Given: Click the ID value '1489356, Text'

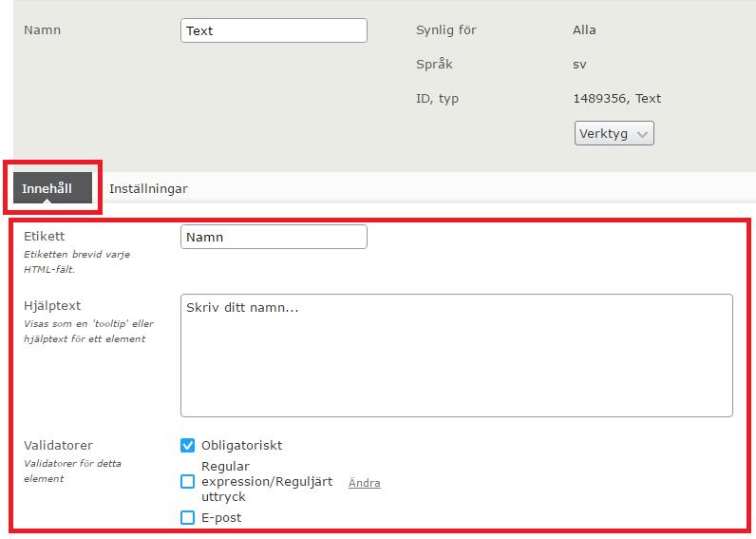Looking at the screenshot, I should point(616,99).
